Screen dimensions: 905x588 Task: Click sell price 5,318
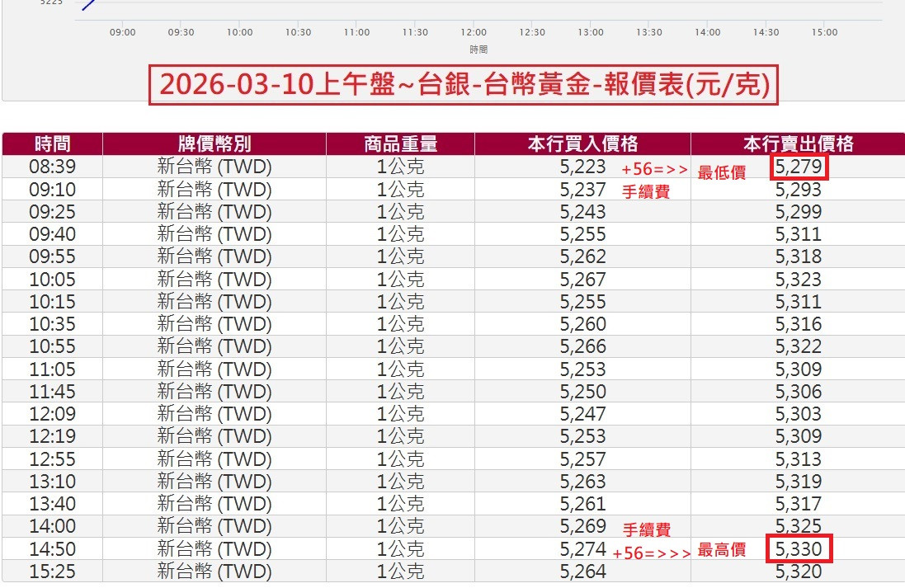(799, 256)
